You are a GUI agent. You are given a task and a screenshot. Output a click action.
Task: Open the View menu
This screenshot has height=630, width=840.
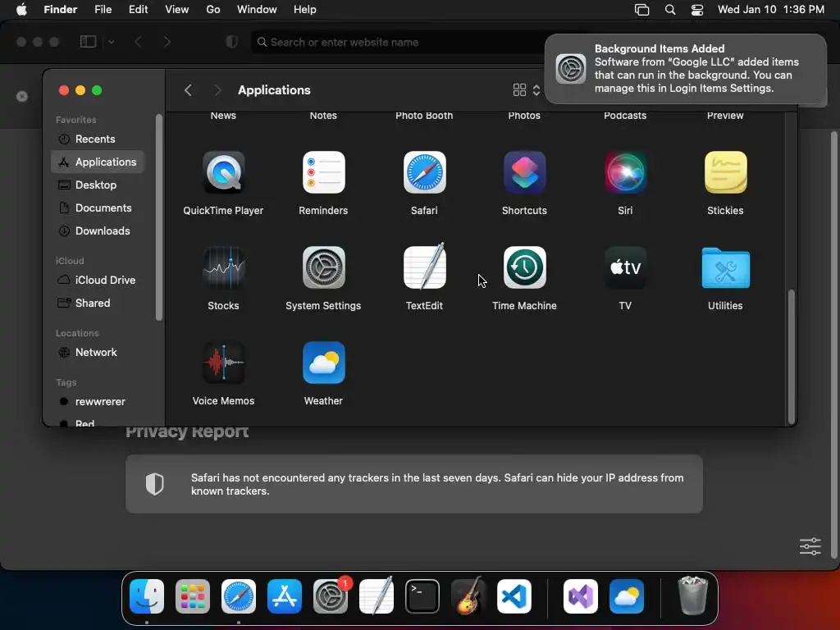[177, 10]
